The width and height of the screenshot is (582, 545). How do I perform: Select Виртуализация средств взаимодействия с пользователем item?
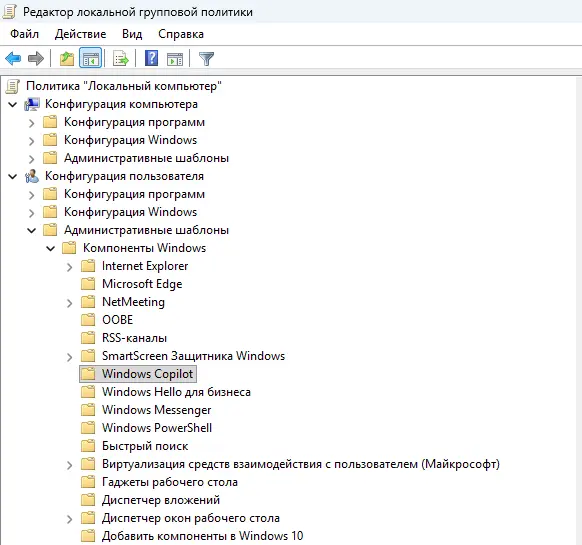coord(301,464)
